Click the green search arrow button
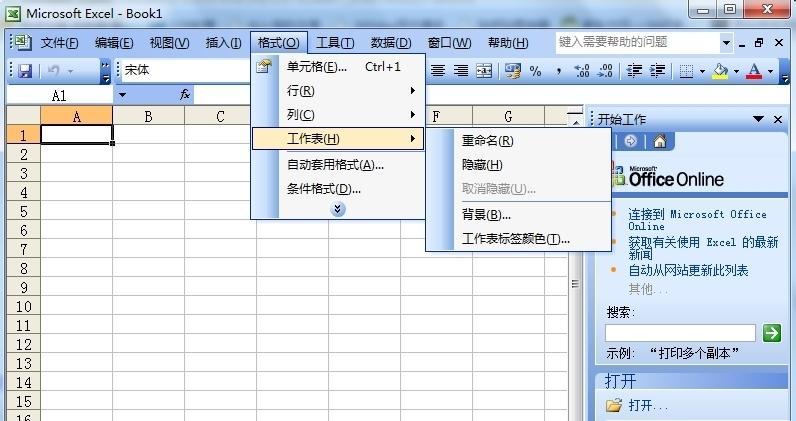 pyautogui.click(x=772, y=333)
